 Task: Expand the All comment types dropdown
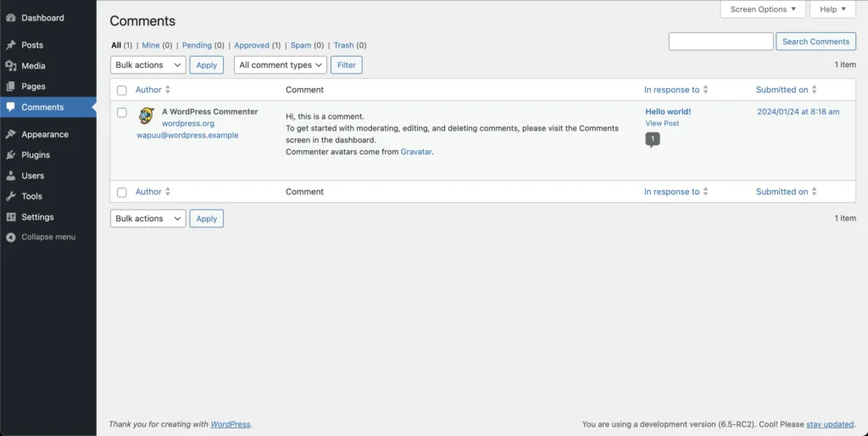point(281,65)
